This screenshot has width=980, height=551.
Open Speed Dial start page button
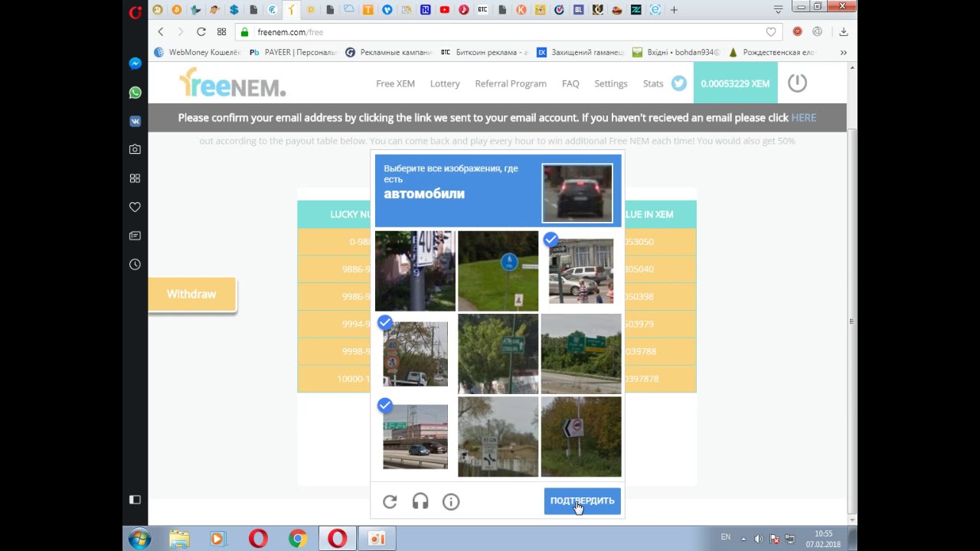point(221,32)
